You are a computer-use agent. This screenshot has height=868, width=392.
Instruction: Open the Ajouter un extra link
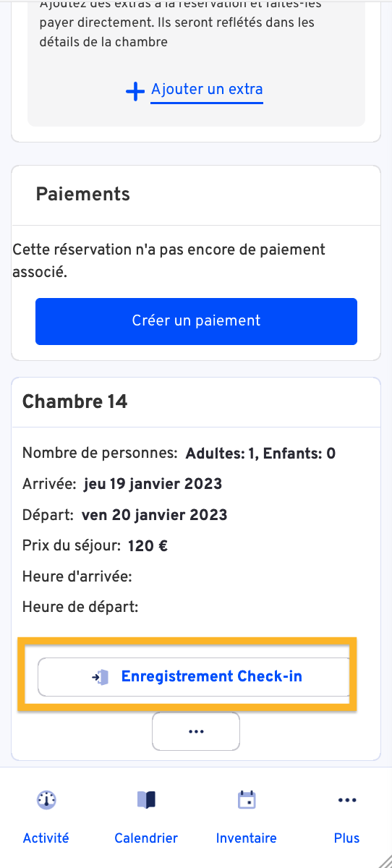tap(207, 90)
